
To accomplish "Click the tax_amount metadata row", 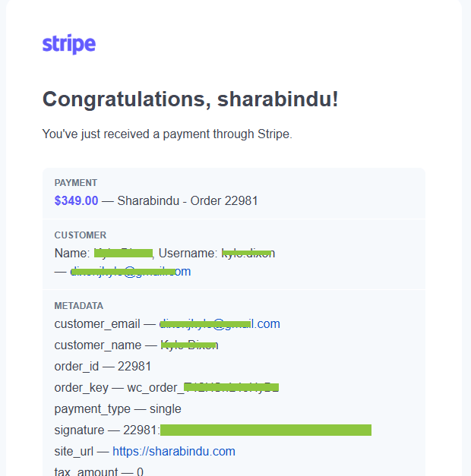I will [x=99, y=471].
